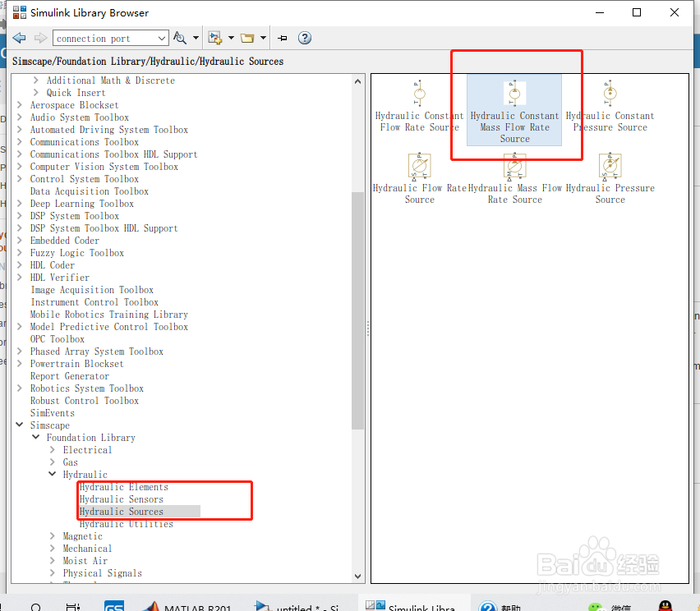Image resolution: width=700 pixels, height=611 pixels.
Task: Open the help (帮助) window in taskbar
Action: click(x=501, y=604)
